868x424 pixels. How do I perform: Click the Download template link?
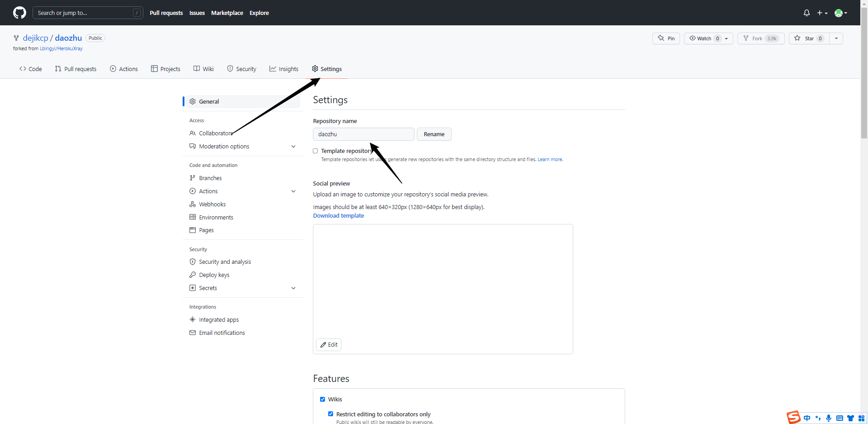point(338,216)
